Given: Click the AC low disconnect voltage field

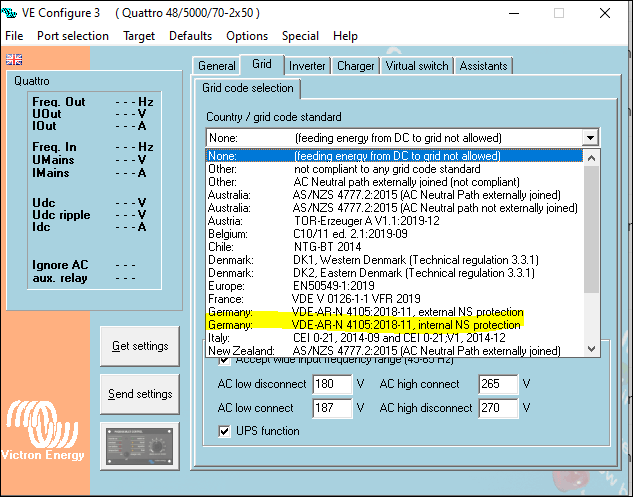Looking at the screenshot, I should tap(332, 384).
